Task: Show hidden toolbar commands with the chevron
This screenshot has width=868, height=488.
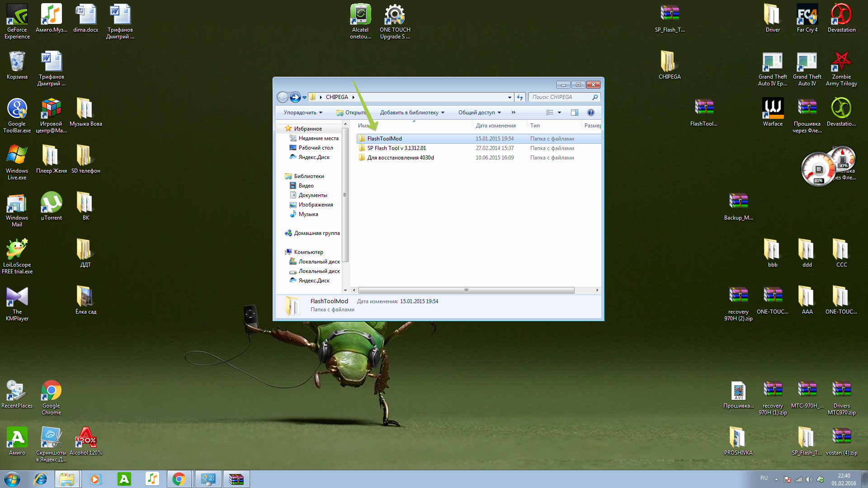Action: coord(513,113)
